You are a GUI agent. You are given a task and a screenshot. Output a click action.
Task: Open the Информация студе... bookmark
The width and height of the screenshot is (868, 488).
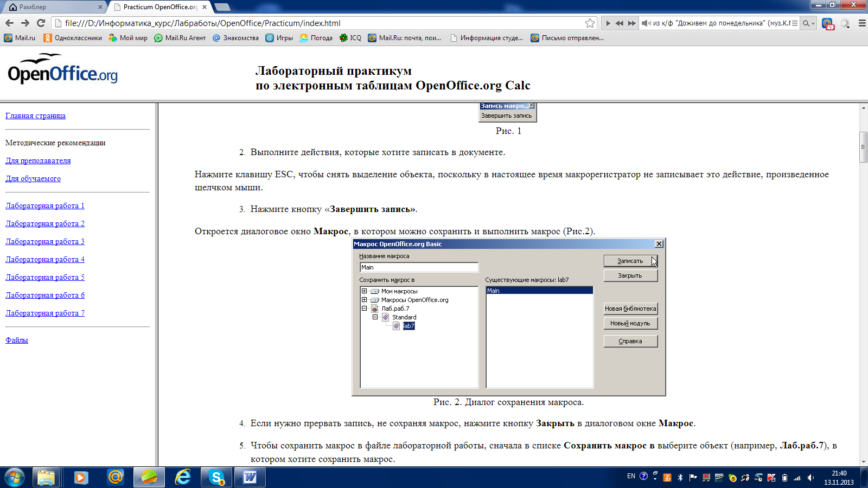point(487,38)
